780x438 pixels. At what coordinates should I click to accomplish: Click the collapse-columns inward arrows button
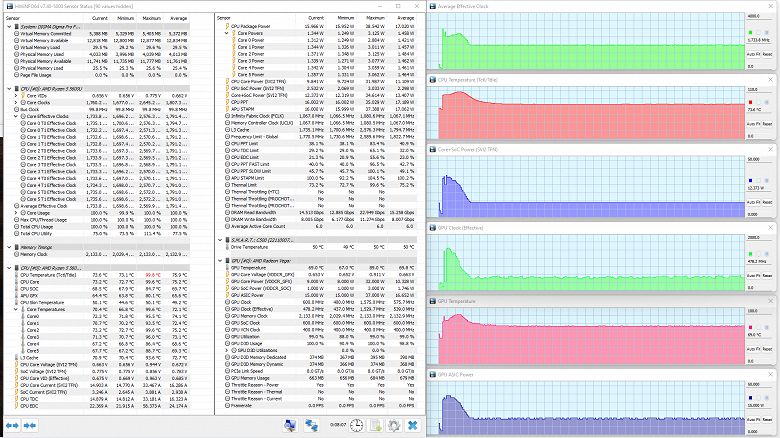coord(30,426)
